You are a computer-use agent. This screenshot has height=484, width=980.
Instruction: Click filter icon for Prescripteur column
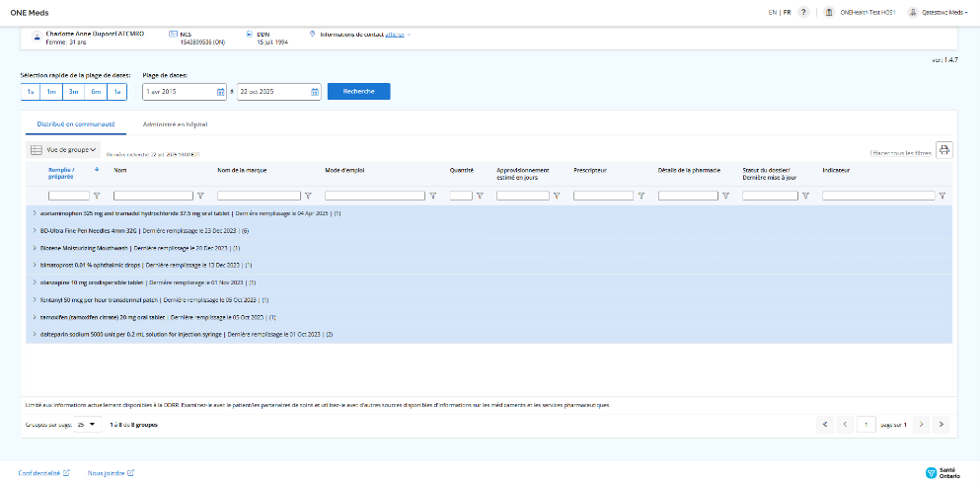[641, 196]
